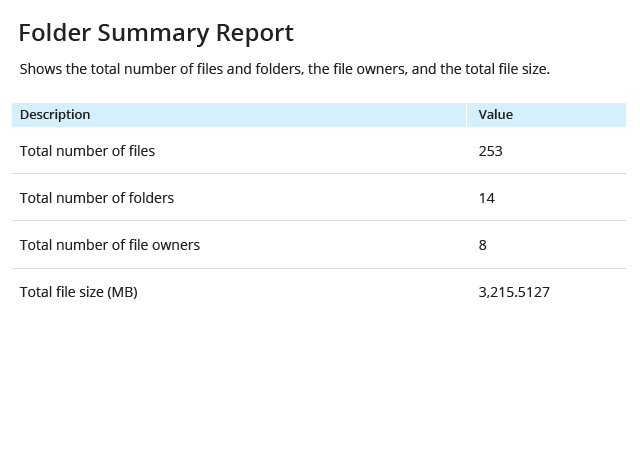
Task: Click the value 3,215.5127
Action: (514, 292)
